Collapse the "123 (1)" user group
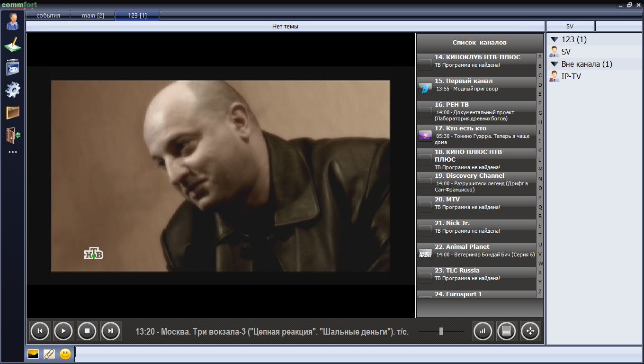 tap(554, 40)
